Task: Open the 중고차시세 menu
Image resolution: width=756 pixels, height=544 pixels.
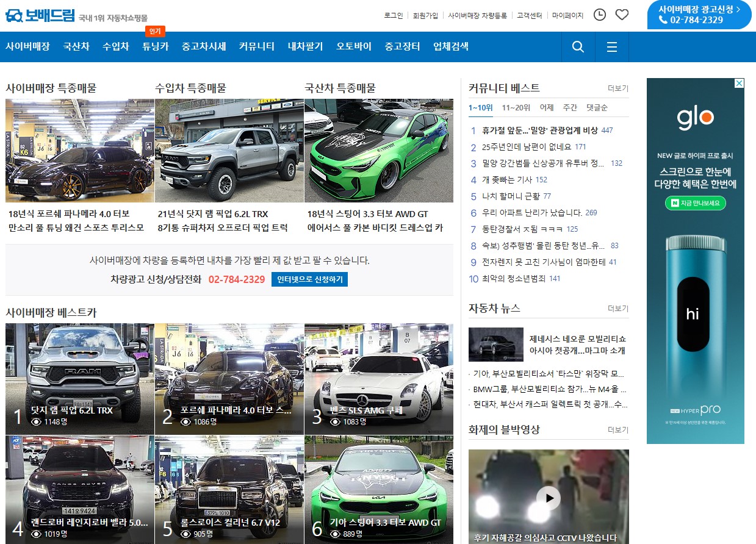Action: tap(204, 46)
